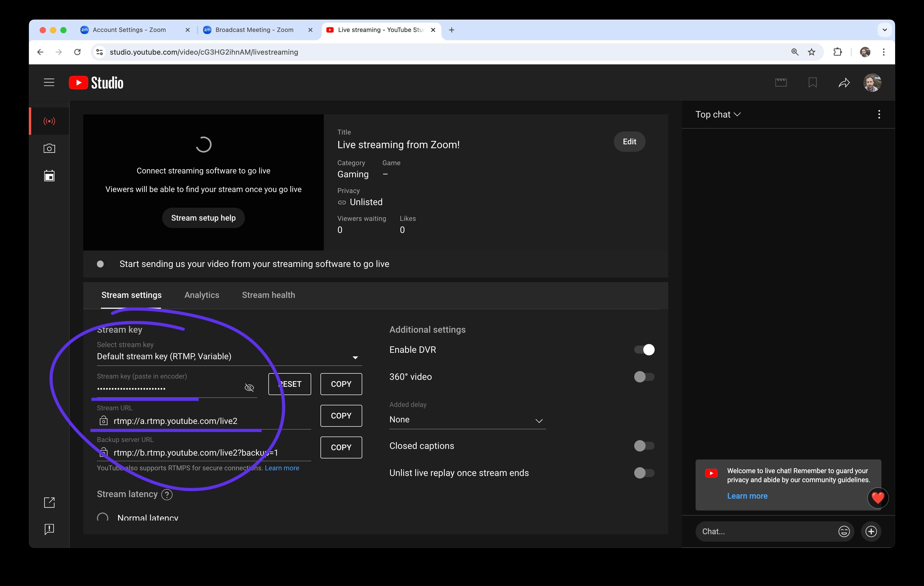The height and width of the screenshot is (586, 924).
Task: Click Learn more link for RTMPS
Action: coord(282,468)
